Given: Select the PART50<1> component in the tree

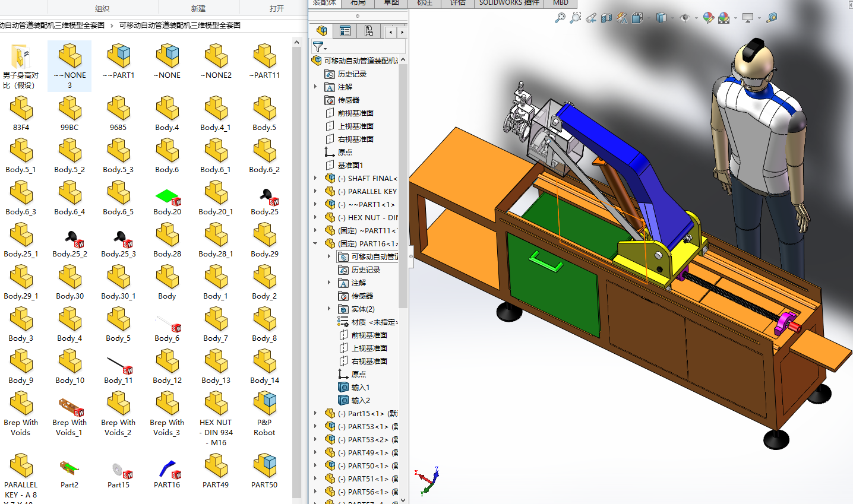Looking at the screenshot, I should (x=362, y=465).
